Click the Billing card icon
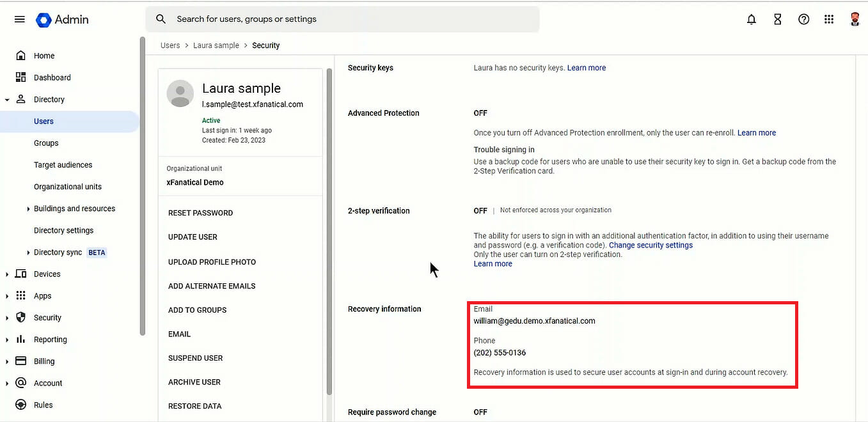The image size is (868, 422). tap(20, 361)
